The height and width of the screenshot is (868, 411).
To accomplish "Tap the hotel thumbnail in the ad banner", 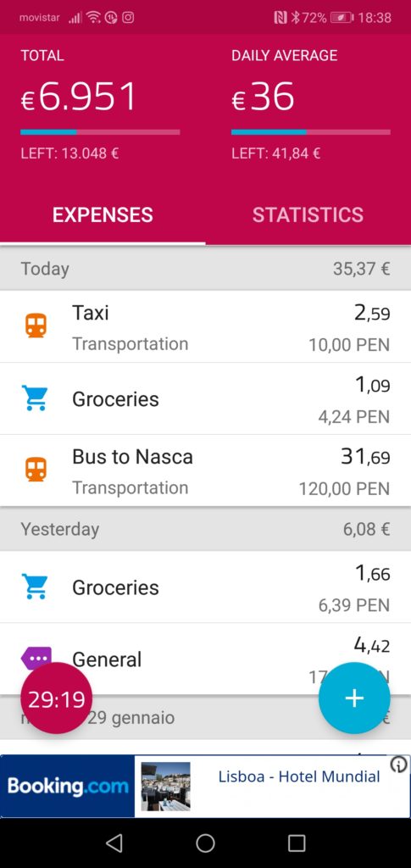I will 165,786.
